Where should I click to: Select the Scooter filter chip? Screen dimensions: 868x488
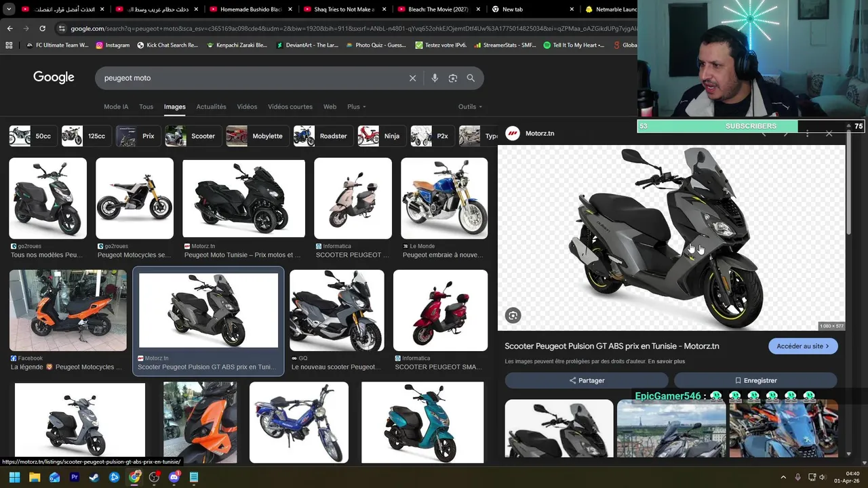pos(193,136)
